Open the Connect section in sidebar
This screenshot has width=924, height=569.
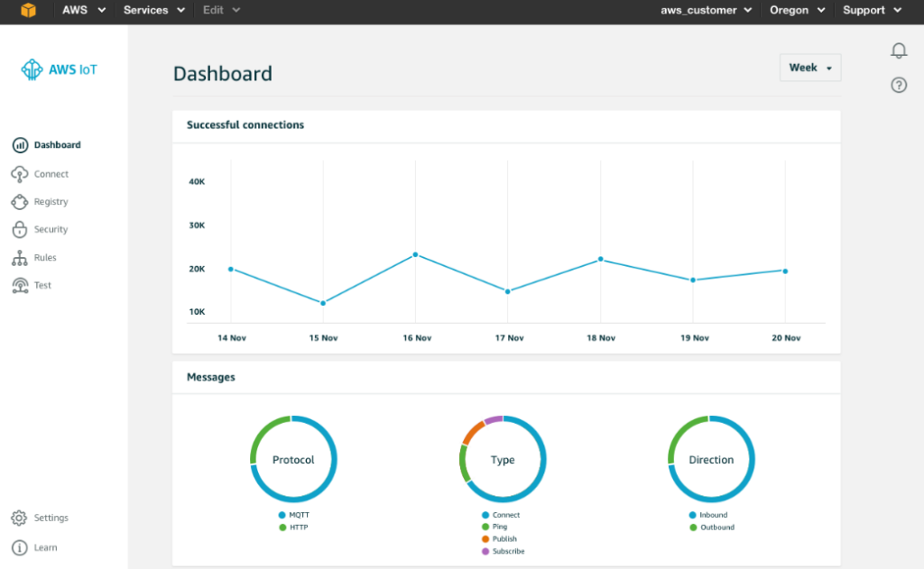[x=20, y=173]
